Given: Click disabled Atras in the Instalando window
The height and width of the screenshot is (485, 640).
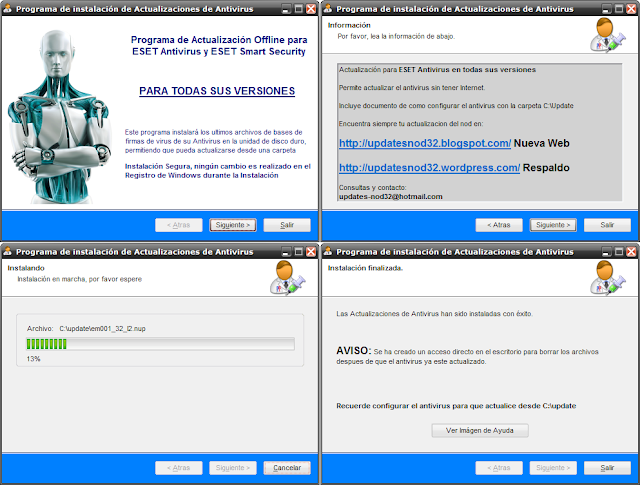Looking at the screenshot, I should tap(178, 468).
